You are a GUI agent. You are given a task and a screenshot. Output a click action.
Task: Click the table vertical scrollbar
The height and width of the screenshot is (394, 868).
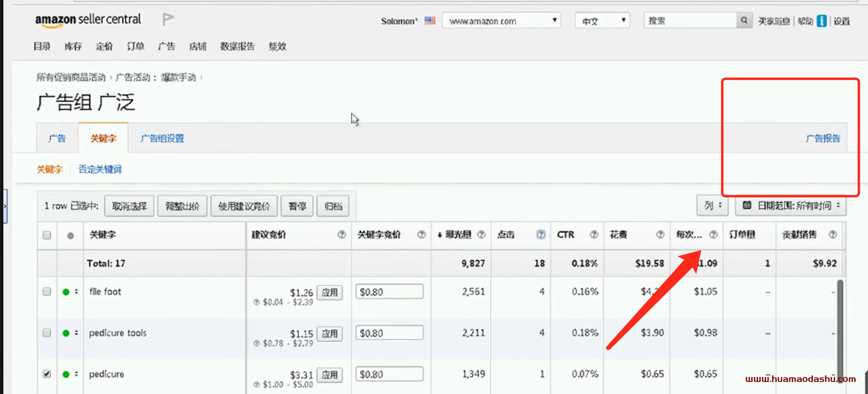840,327
